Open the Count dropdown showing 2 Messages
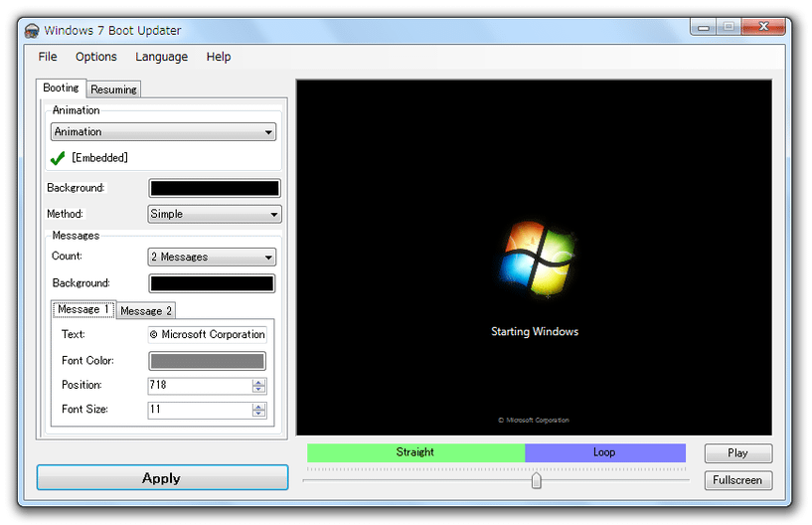812x525 pixels. pyautogui.click(x=212, y=258)
